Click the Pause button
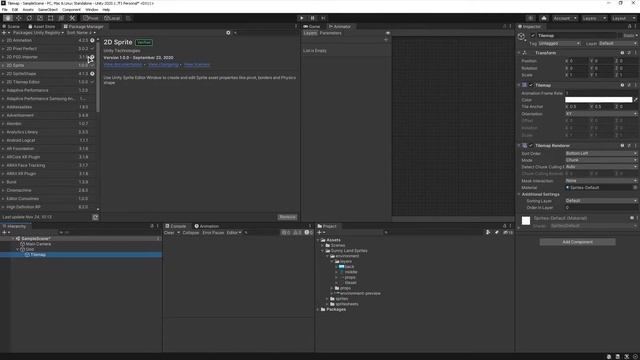This screenshot has height=360, width=640. tap(313, 18)
